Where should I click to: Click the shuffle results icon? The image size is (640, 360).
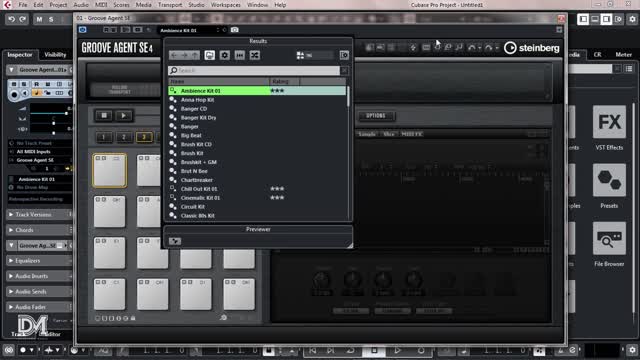(255, 55)
